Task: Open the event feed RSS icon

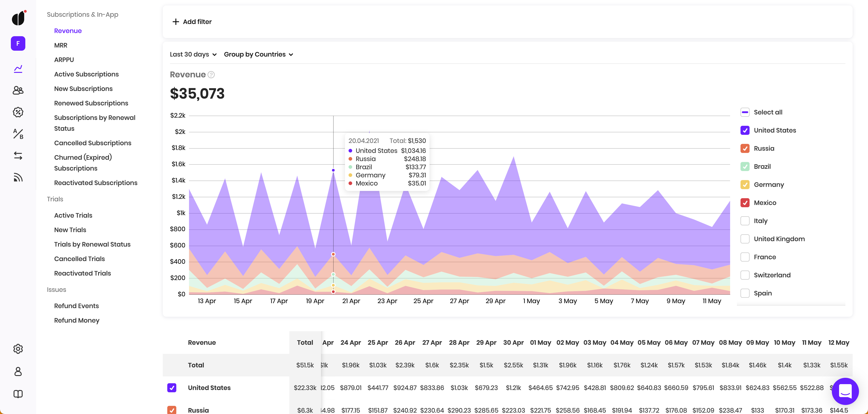Action: tap(18, 177)
